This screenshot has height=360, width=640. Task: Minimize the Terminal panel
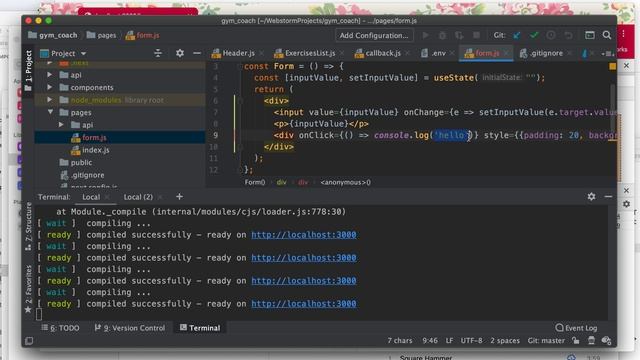point(608,197)
